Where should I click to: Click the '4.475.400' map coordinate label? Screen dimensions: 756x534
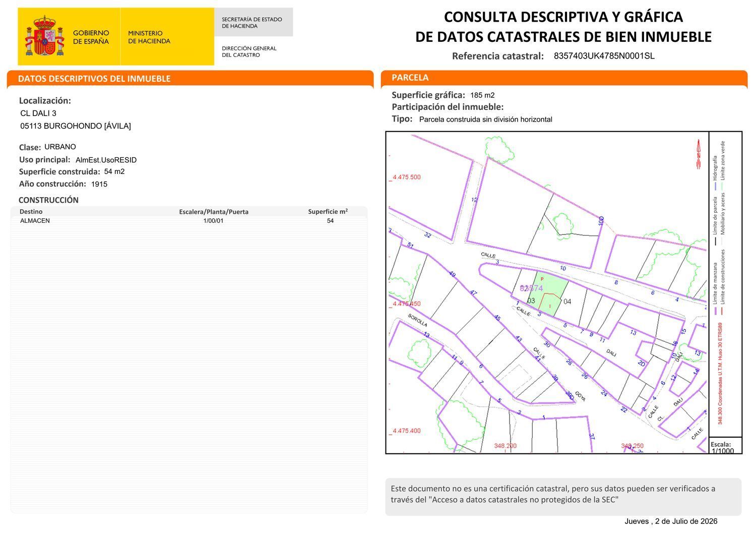click(x=406, y=431)
